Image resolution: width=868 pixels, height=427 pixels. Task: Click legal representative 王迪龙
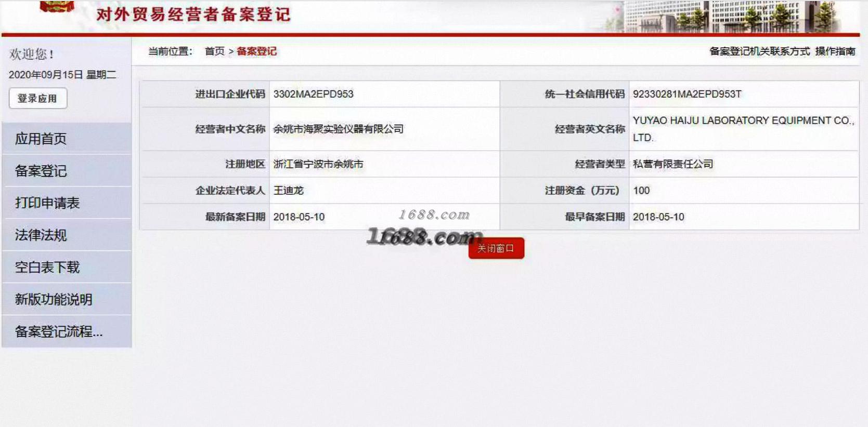pos(288,191)
